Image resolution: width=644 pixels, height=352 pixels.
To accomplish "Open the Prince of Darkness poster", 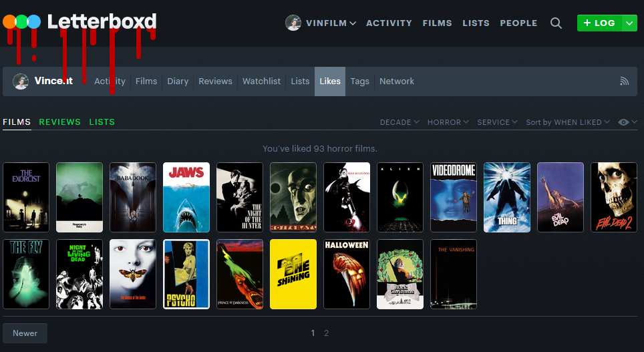I will (240, 274).
